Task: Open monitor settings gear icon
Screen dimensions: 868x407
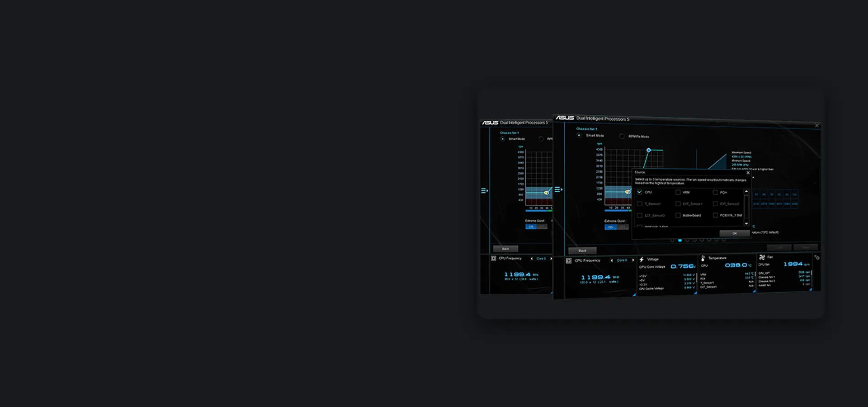Action: click(816, 257)
